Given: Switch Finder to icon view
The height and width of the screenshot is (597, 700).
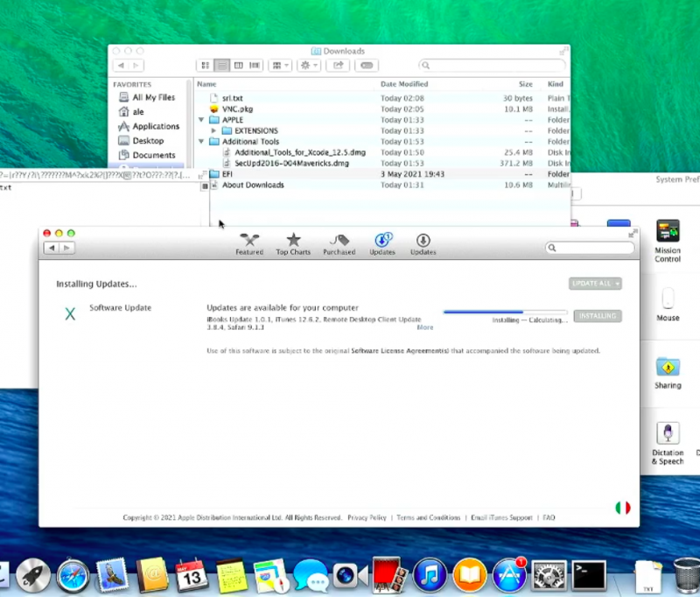Looking at the screenshot, I should coord(206,66).
